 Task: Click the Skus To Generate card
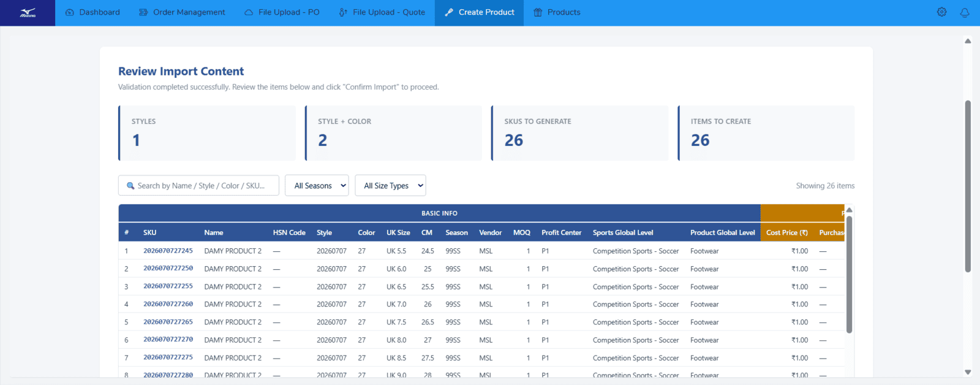point(579,133)
